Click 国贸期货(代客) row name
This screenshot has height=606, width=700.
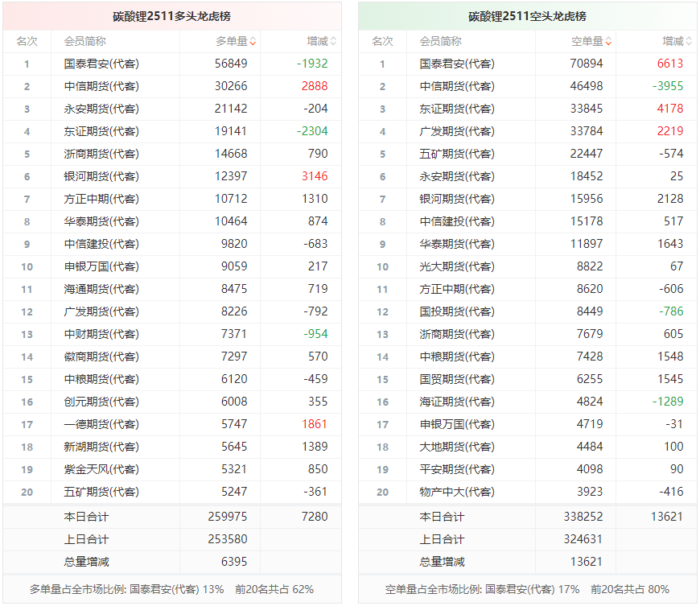(x=457, y=380)
